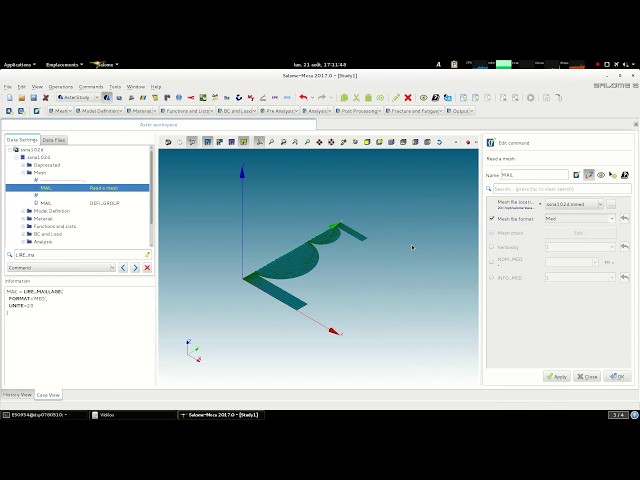
Task: Clear the LIRE_ma filter with the broom icon
Action: point(147,255)
